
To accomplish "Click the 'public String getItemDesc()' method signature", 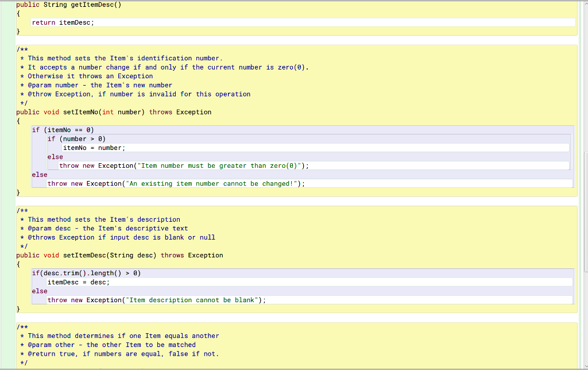I will point(69,5).
